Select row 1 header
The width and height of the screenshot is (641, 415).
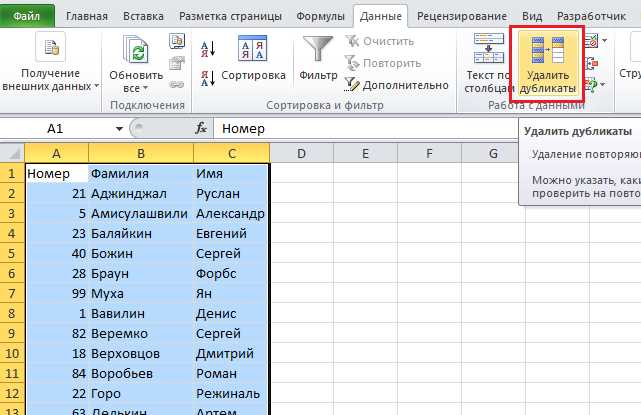pos(12,173)
